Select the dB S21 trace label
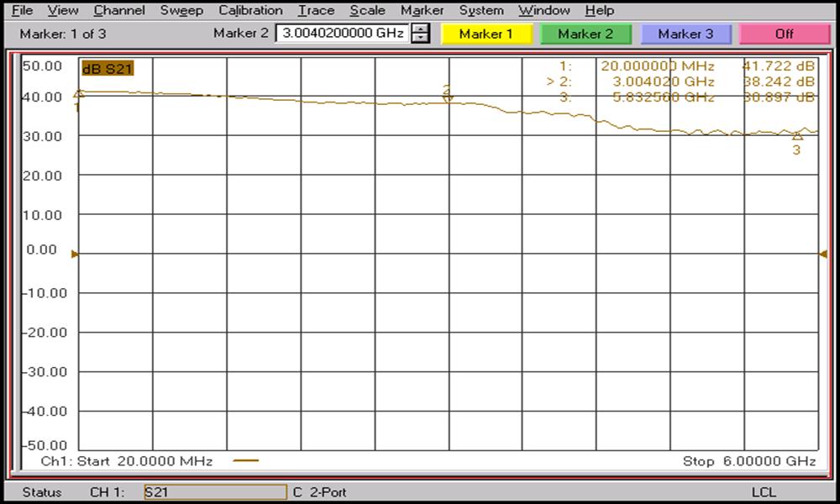 (106, 68)
